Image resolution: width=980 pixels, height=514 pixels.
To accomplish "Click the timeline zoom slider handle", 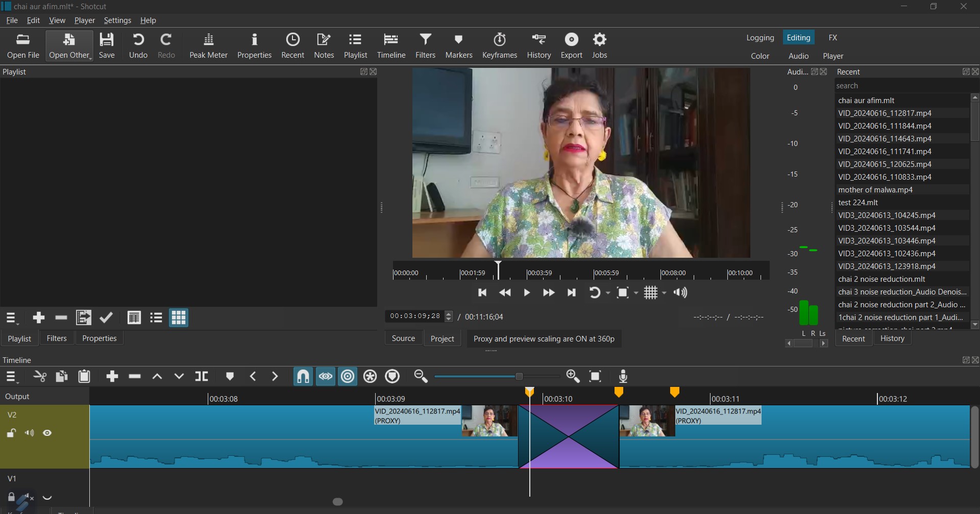I will pyautogui.click(x=519, y=377).
